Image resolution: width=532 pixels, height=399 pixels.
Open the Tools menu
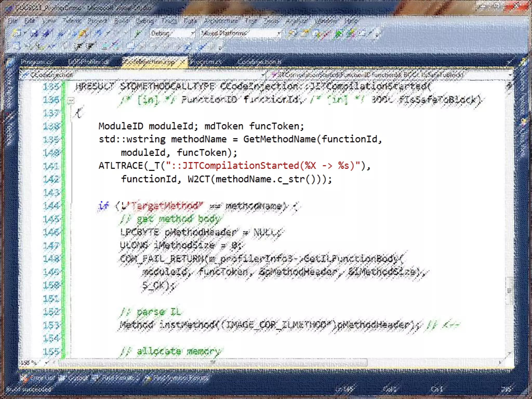271,21
